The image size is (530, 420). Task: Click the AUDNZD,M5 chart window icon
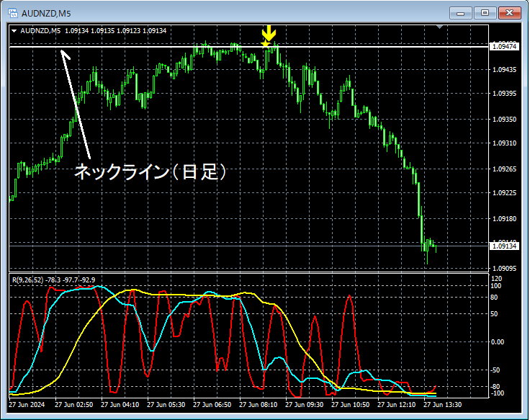[13, 13]
